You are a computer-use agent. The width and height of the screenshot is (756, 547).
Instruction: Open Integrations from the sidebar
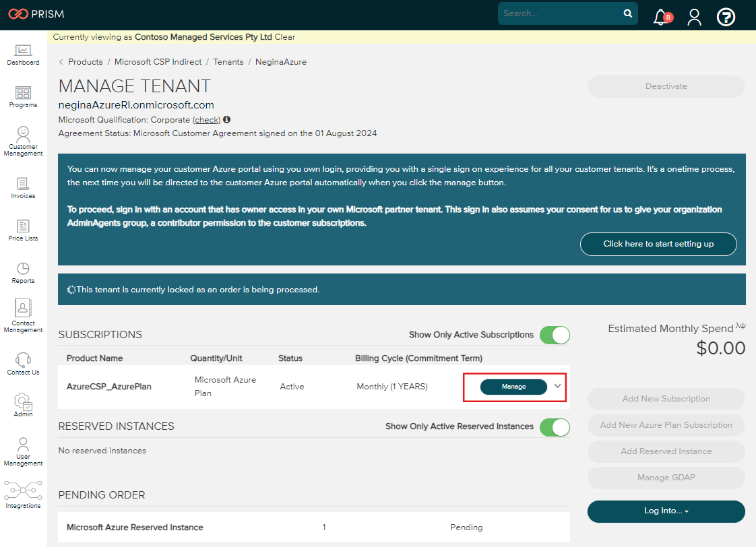coord(23,492)
